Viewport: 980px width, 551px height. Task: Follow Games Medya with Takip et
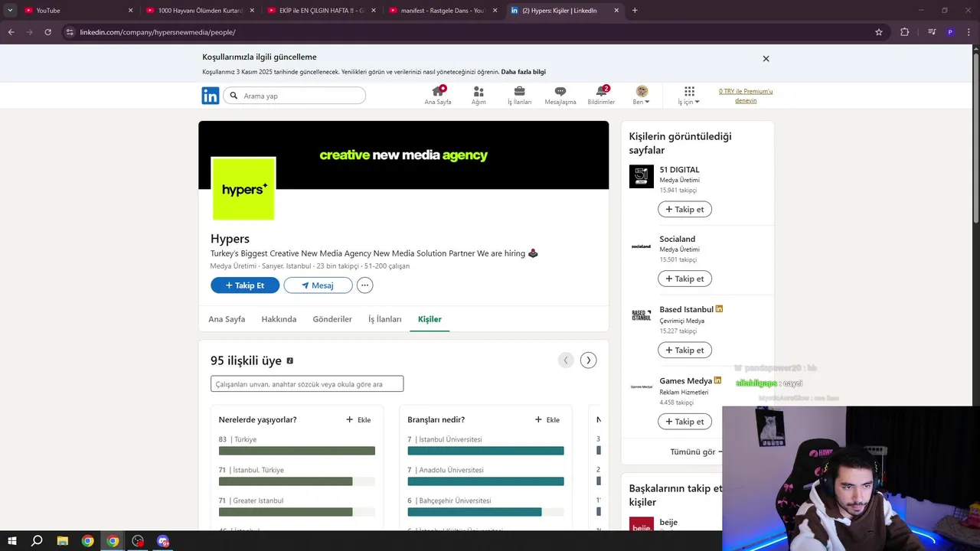(x=684, y=422)
